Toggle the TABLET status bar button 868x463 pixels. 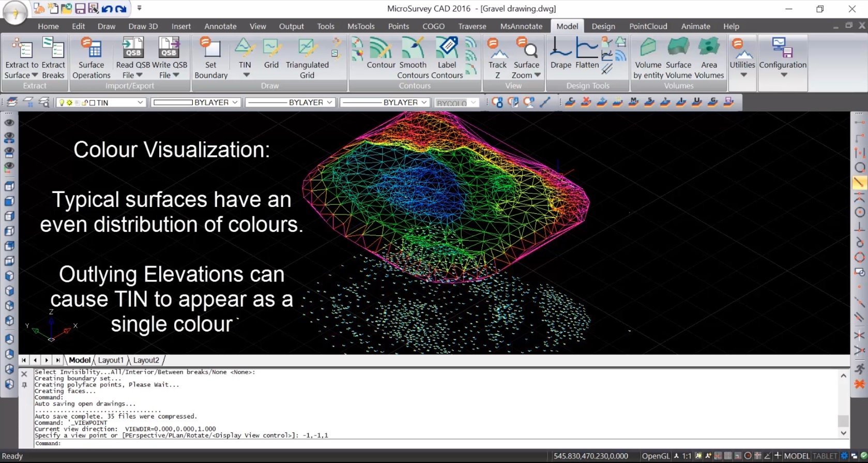825,456
